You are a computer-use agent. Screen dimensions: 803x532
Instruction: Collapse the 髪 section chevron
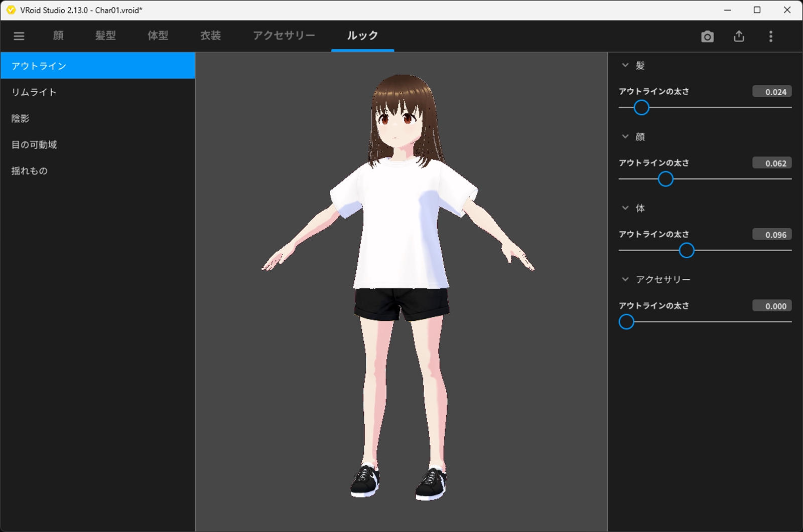[625, 65]
